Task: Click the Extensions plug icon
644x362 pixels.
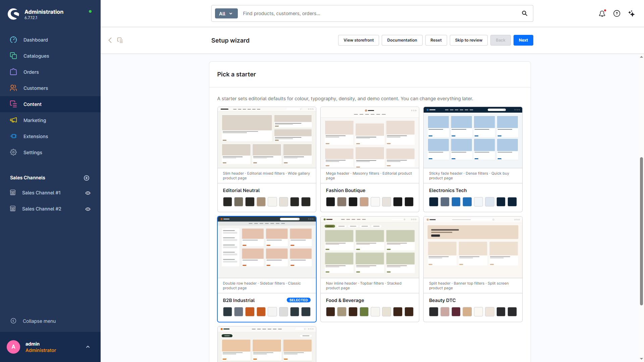Action: point(13,136)
